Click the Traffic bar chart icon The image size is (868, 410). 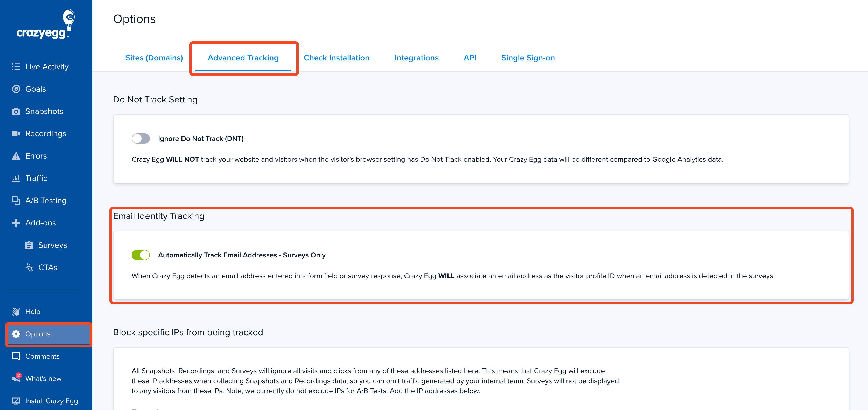16,178
